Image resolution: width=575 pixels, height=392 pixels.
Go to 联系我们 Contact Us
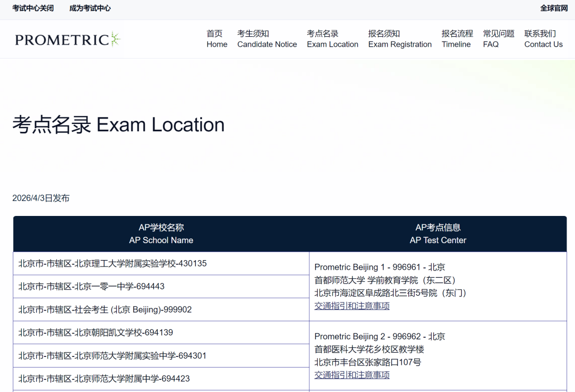543,39
